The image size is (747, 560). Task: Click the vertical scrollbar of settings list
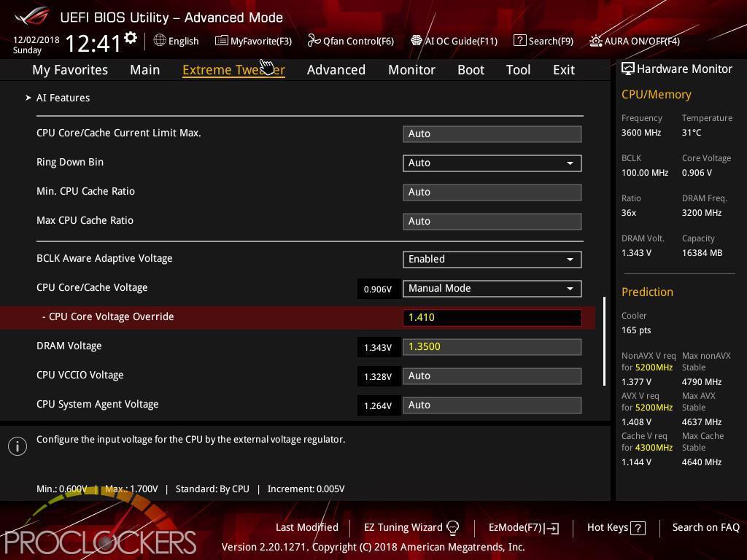click(x=605, y=341)
